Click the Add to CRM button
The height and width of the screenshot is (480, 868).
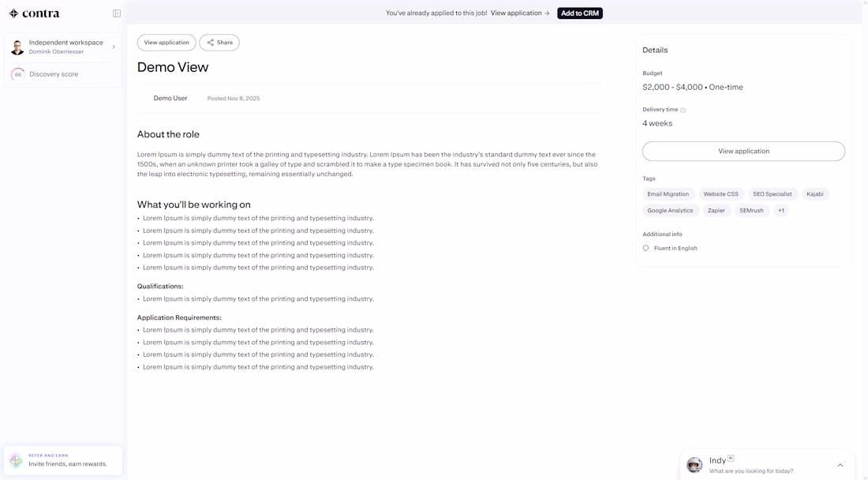580,13
